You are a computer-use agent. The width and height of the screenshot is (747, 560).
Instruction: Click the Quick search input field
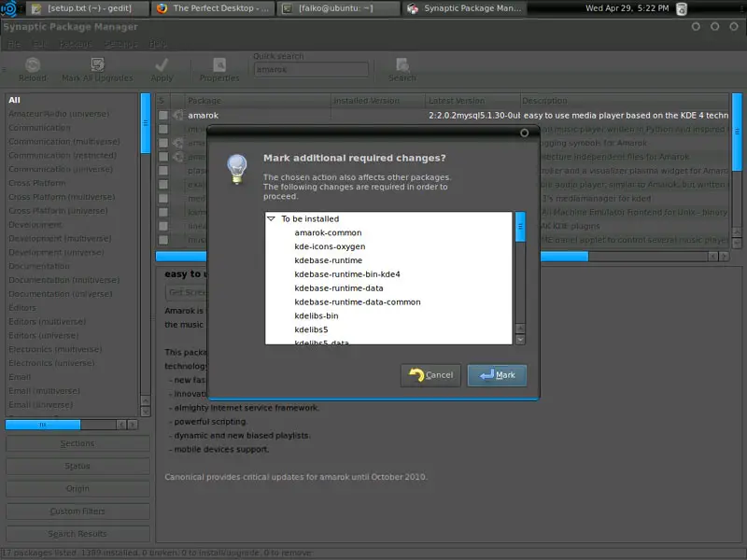pyautogui.click(x=311, y=69)
